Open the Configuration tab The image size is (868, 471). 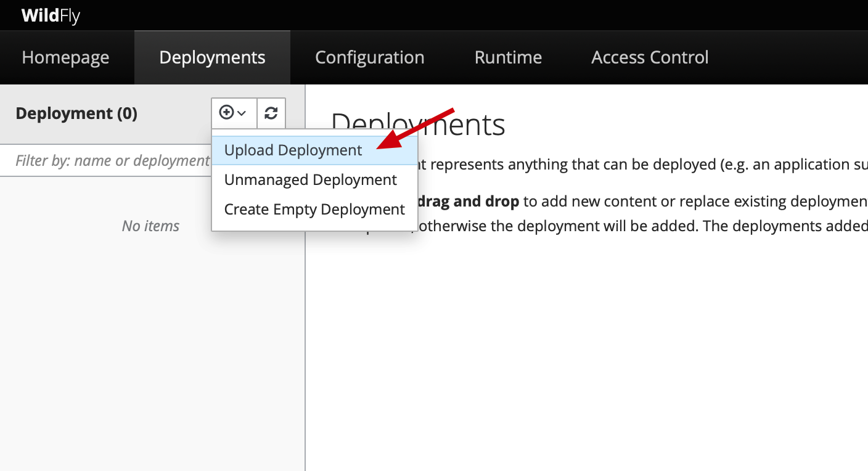coord(369,57)
